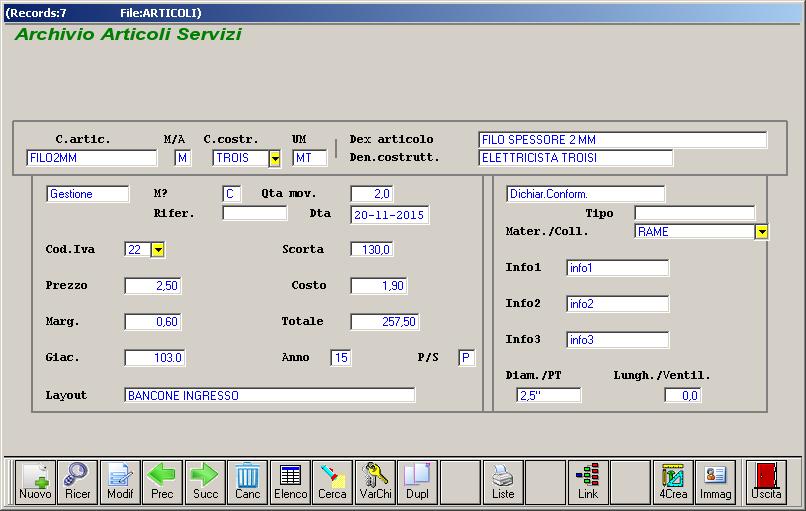Click the Gestione field
The height and width of the screenshot is (511, 806).
coord(87,194)
